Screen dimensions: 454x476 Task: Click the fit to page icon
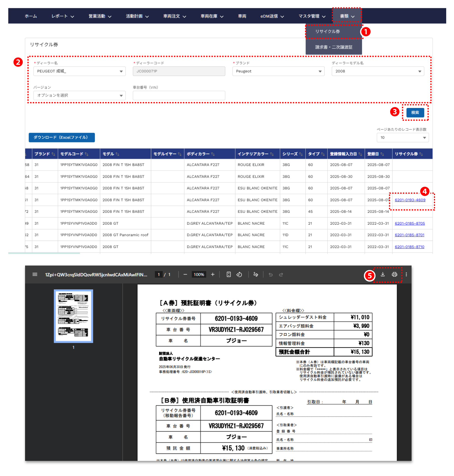[x=228, y=274]
